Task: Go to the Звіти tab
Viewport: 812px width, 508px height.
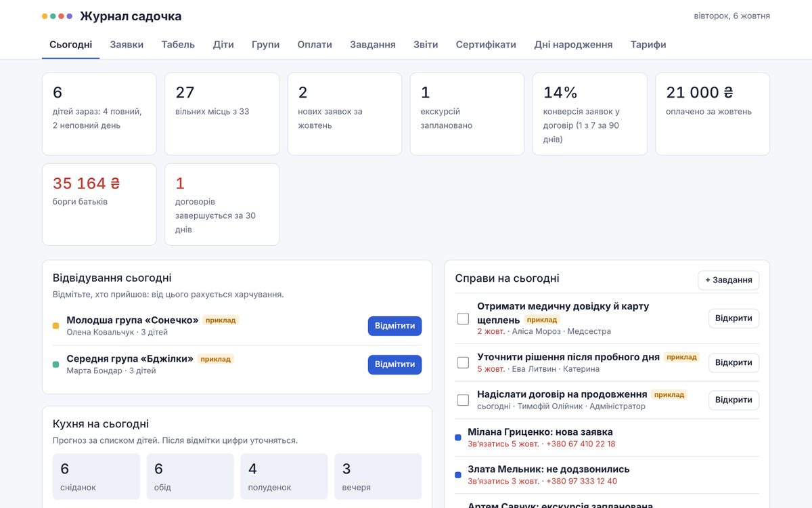Action: (x=426, y=45)
